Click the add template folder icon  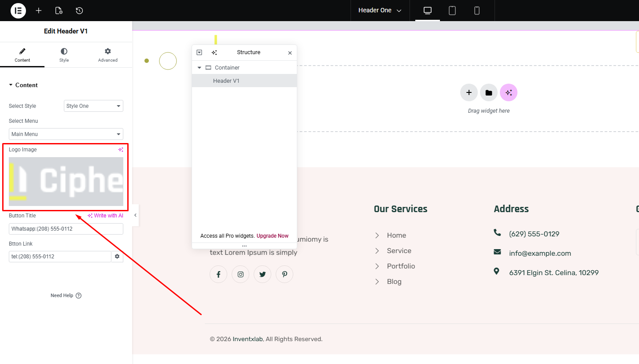coord(489,92)
